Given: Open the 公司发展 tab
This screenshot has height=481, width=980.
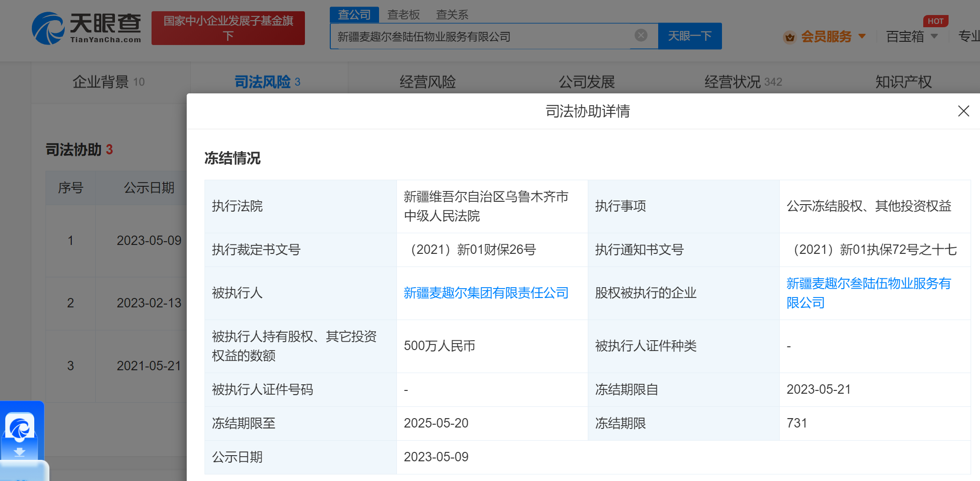Looking at the screenshot, I should point(586,82).
